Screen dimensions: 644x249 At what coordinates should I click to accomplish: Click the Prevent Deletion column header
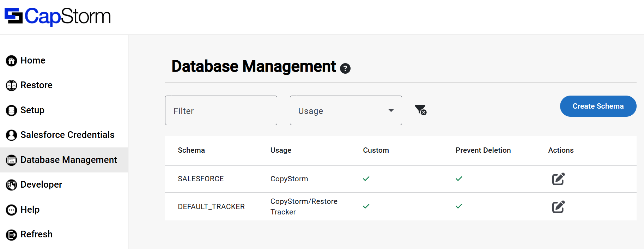[483, 150]
